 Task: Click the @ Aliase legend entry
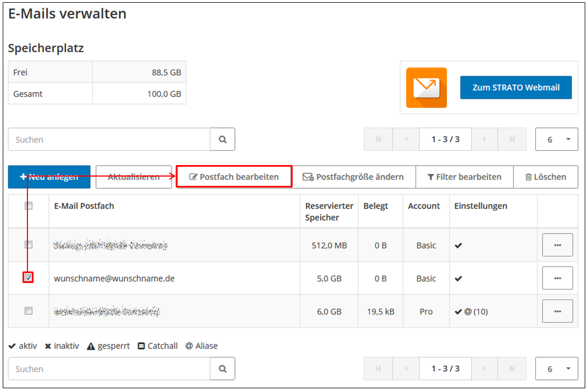click(200, 346)
